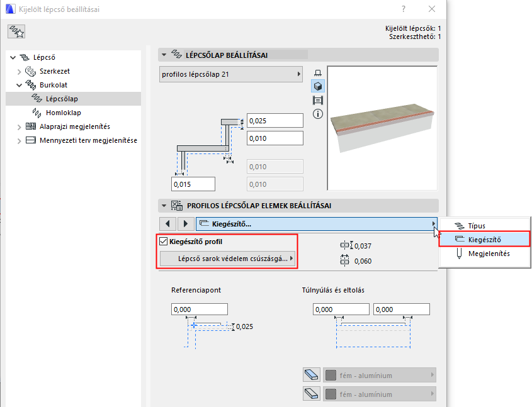Screen dimensions: 532x407
Task: Open Lépcső sarok védelem profile dropdown
Action: tap(227, 259)
